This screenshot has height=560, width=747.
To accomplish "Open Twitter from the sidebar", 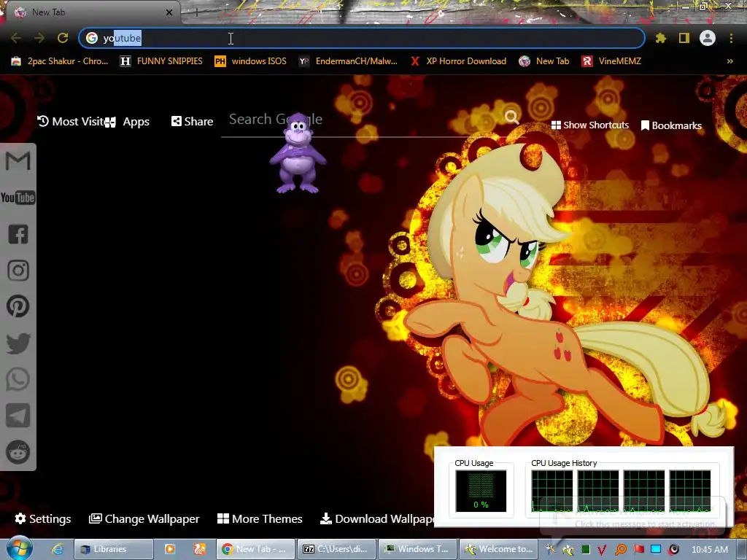I will tap(18, 343).
